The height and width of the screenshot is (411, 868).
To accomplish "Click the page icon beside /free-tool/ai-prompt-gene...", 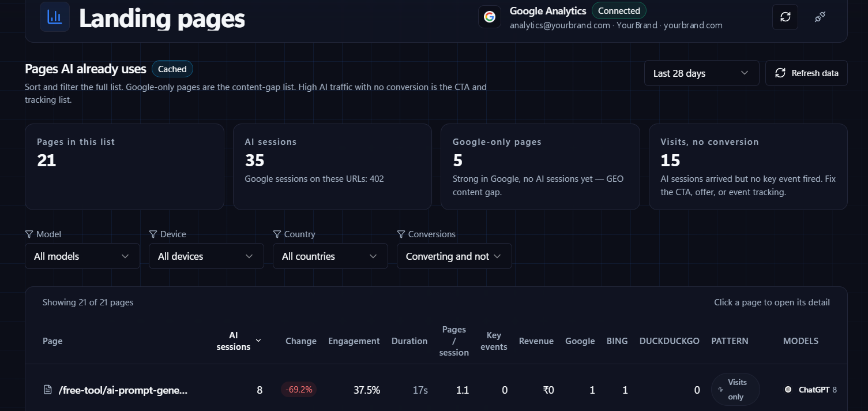I will (48, 390).
